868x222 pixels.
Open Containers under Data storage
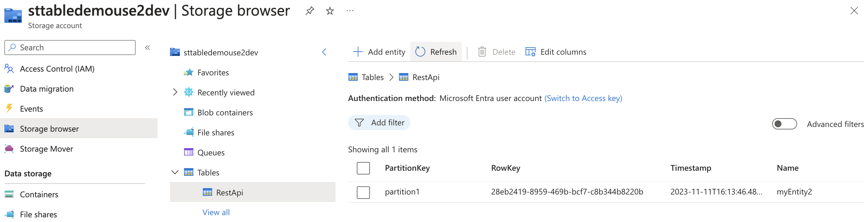click(39, 194)
